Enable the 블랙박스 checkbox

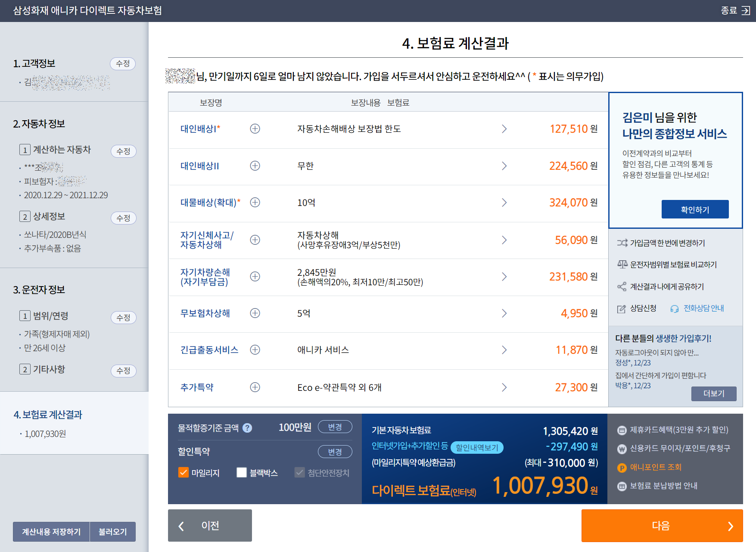point(242,473)
